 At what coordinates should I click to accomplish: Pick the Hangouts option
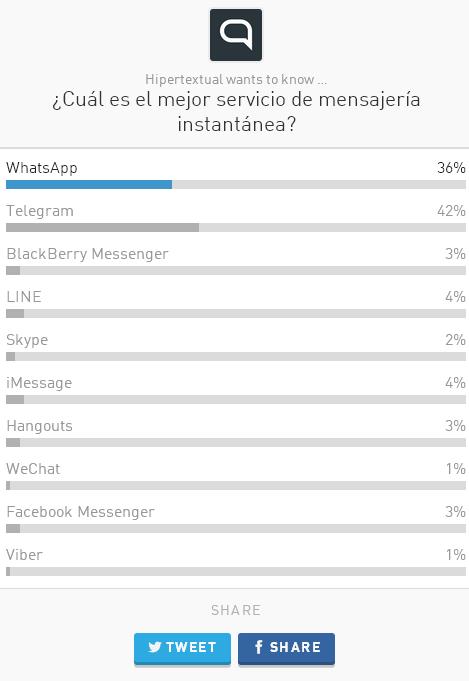(236, 433)
